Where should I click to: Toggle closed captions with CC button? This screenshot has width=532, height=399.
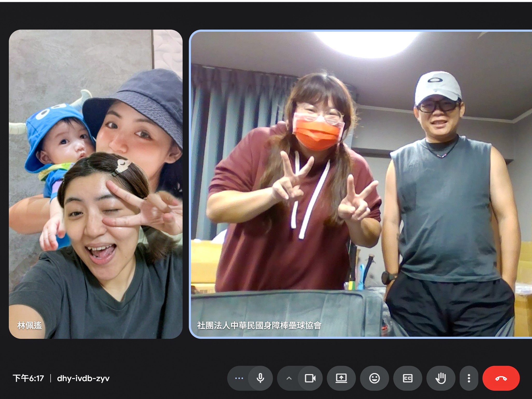407,378
